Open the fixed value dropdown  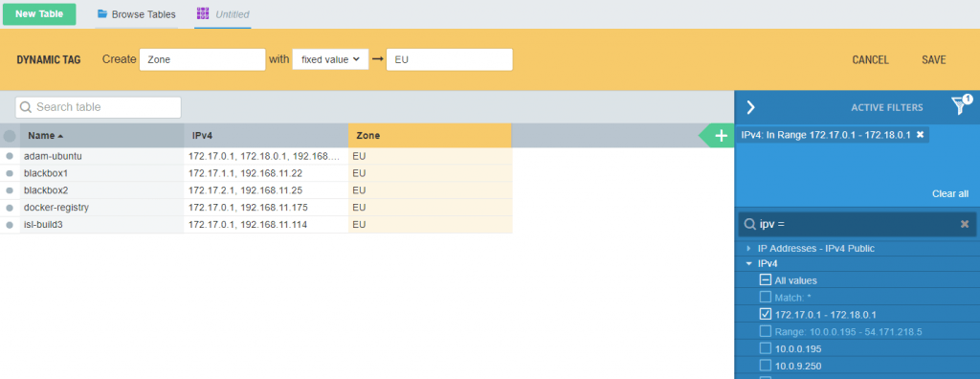pos(330,59)
